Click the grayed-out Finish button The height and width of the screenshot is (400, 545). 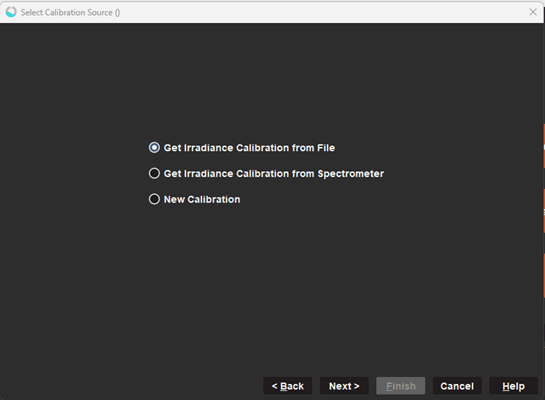(x=400, y=386)
